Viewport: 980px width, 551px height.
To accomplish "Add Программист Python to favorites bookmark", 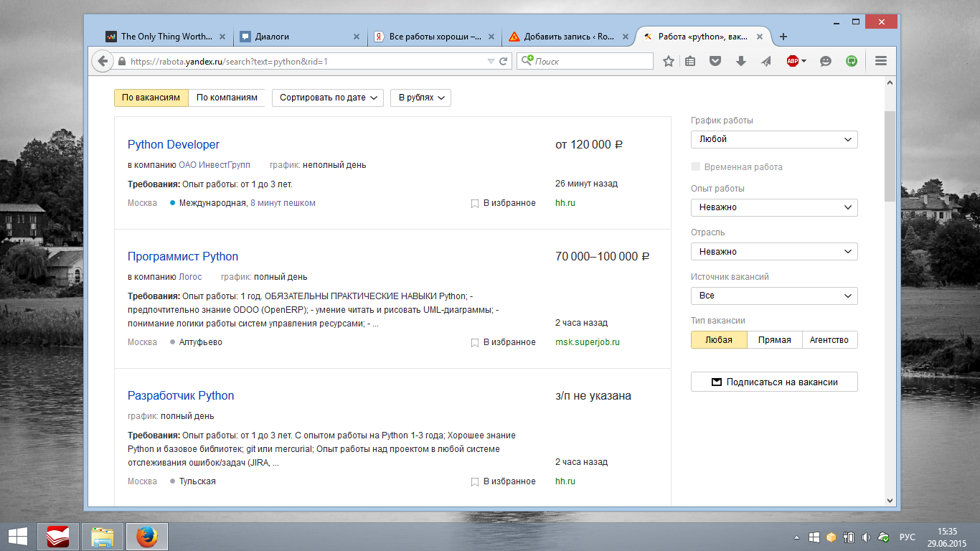I will click(503, 342).
